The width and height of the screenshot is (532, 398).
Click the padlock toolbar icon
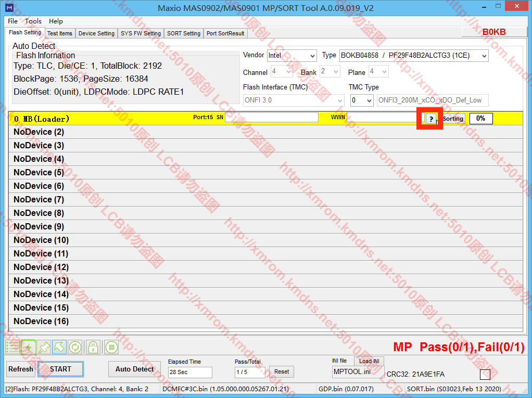click(x=93, y=347)
